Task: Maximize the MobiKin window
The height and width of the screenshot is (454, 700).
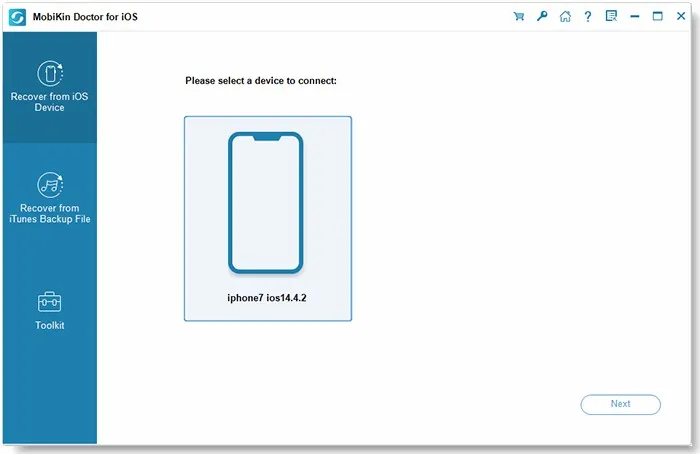Action: coord(657,16)
